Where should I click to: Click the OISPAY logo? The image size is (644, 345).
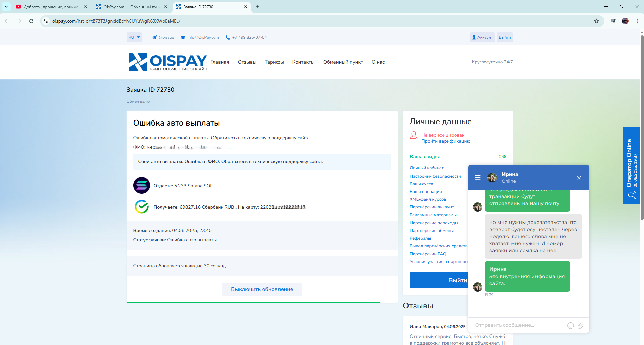[168, 62]
